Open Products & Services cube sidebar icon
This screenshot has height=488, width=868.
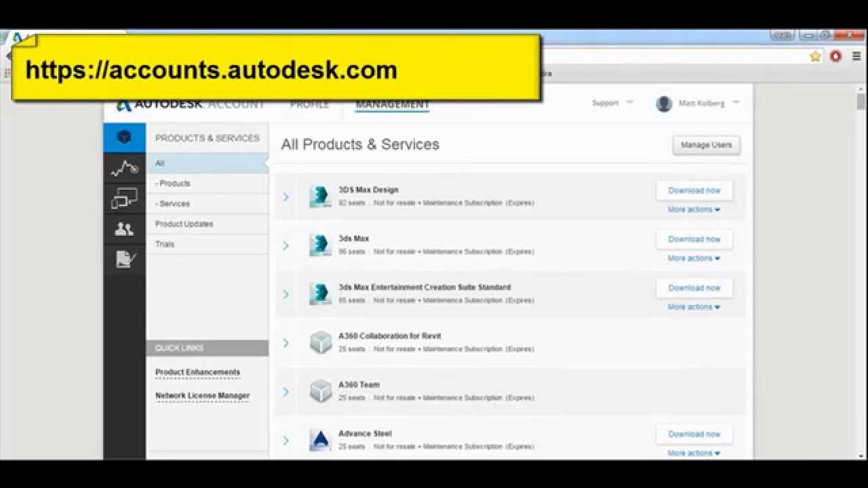click(124, 138)
